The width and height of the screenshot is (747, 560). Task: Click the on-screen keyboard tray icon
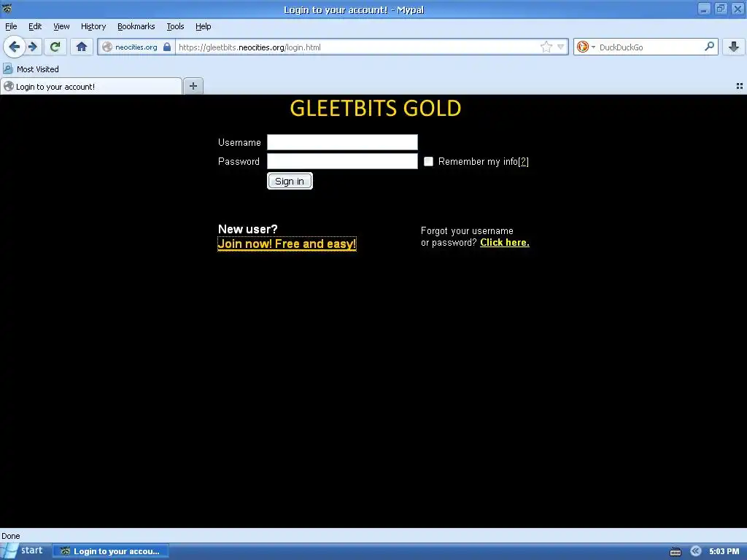(x=676, y=551)
